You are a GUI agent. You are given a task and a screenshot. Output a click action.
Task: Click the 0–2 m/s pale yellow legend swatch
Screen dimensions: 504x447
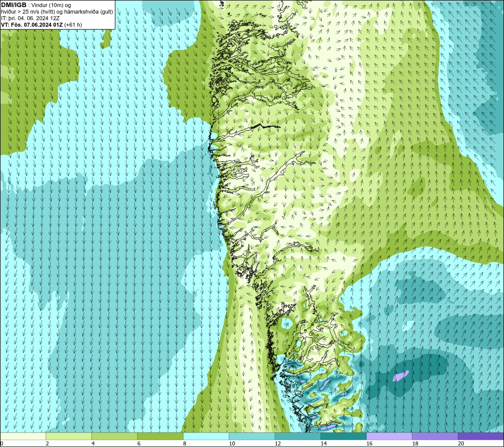[x=23, y=436]
